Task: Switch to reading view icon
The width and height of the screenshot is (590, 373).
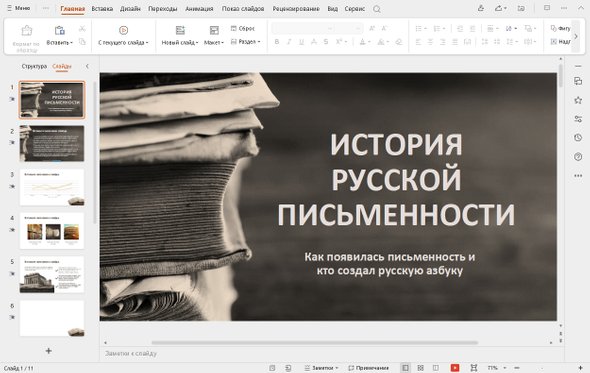Action: pyautogui.click(x=435, y=368)
